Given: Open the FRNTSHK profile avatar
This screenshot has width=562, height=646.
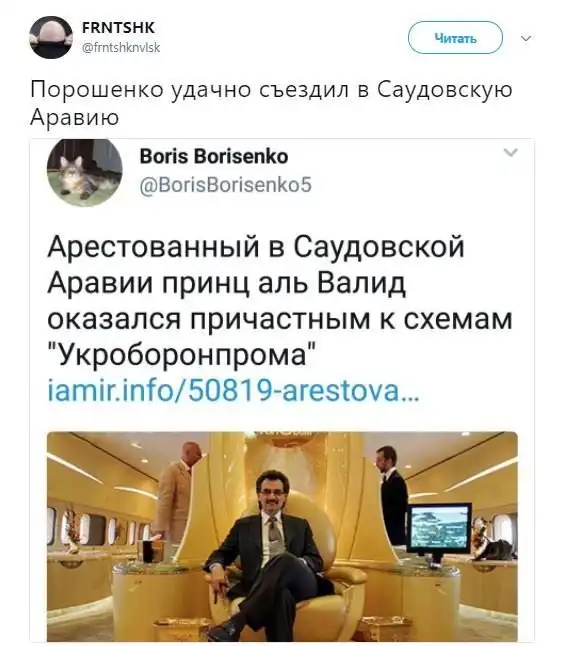Looking at the screenshot, I should click(51, 37).
